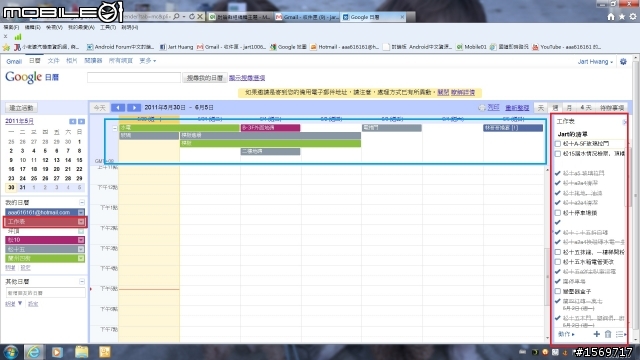Click calendar search text field

pos(134,78)
